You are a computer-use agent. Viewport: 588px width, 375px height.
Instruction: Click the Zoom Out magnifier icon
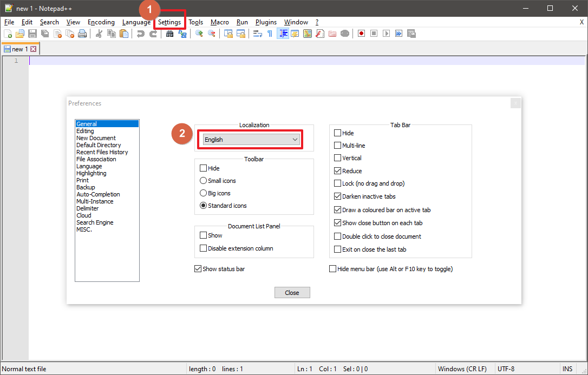212,34
